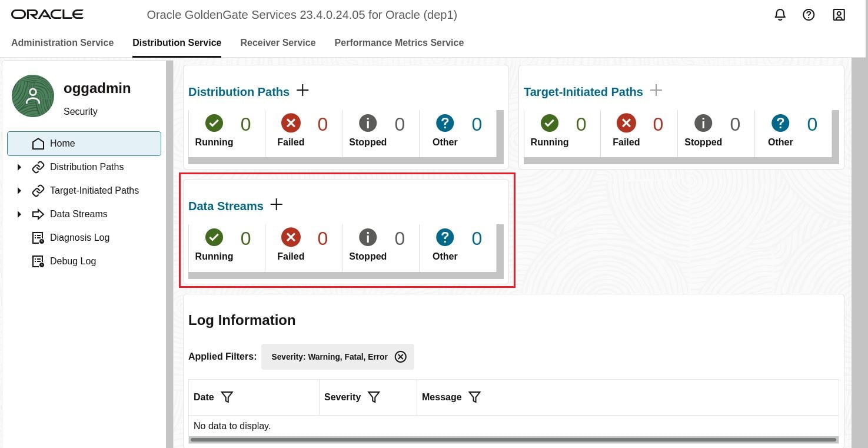
Task: Click the Security label under oggadmin
Action: pos(81,111)
